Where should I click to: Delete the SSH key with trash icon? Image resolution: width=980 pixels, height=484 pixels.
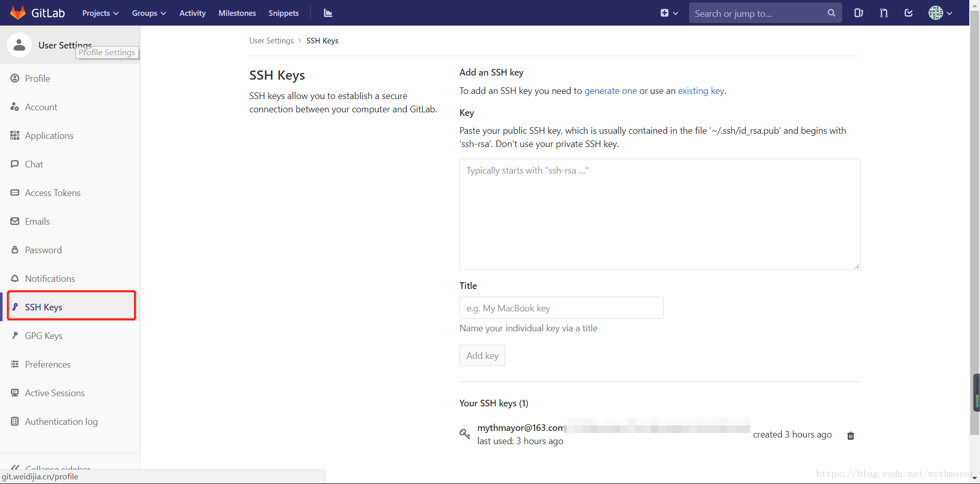tap(850, 435)
